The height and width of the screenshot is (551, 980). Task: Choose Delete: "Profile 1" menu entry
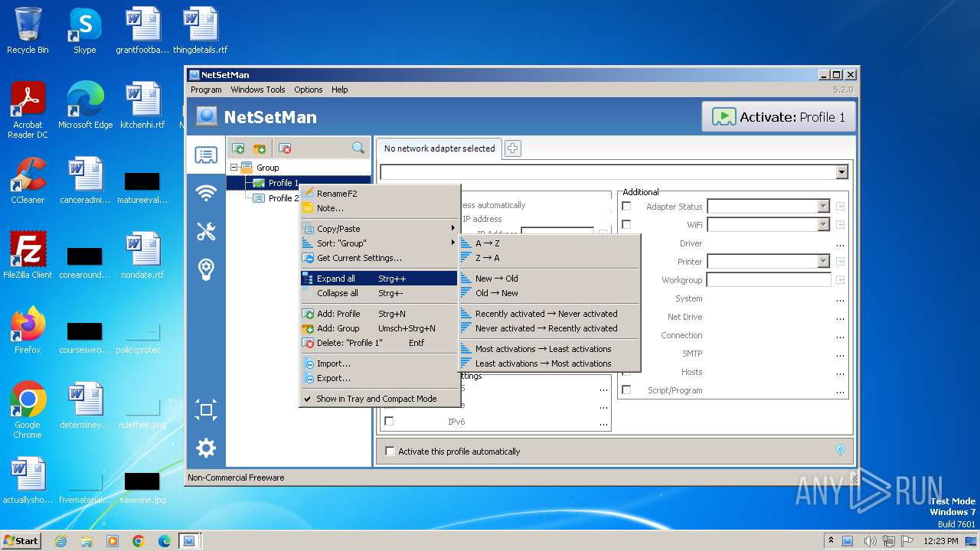pos(379,343)
